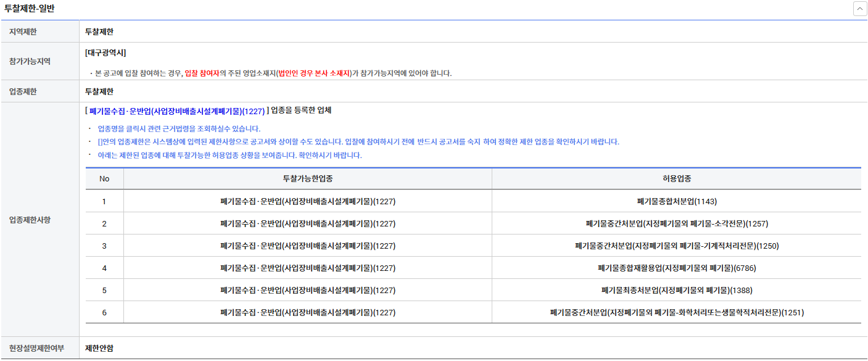Select the 화학처리또는생물학적처리전문(1251) entry

[x=676, y=313]
